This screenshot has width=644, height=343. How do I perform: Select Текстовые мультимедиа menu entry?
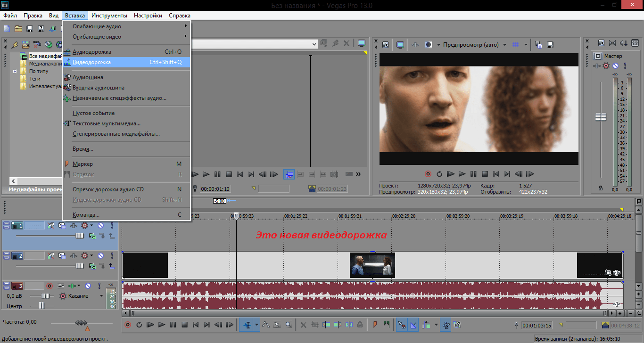click(107, 123)
